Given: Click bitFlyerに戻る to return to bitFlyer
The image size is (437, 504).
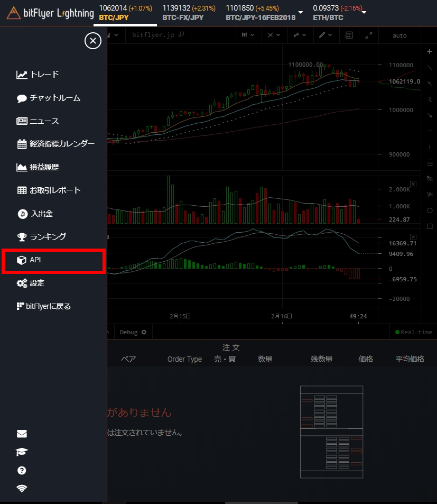Looking at the screenshot, I should pos(44,306).
